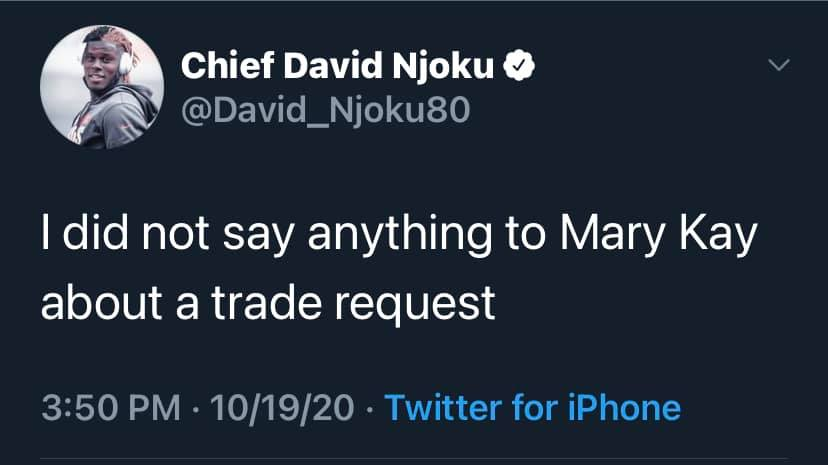Click the blue verified checkmark badge

[519, 65]
